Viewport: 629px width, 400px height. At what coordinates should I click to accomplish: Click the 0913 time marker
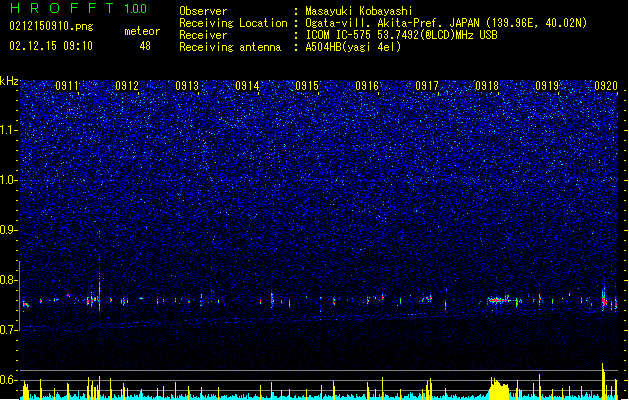pyautogui.click(x=187, y=85)
